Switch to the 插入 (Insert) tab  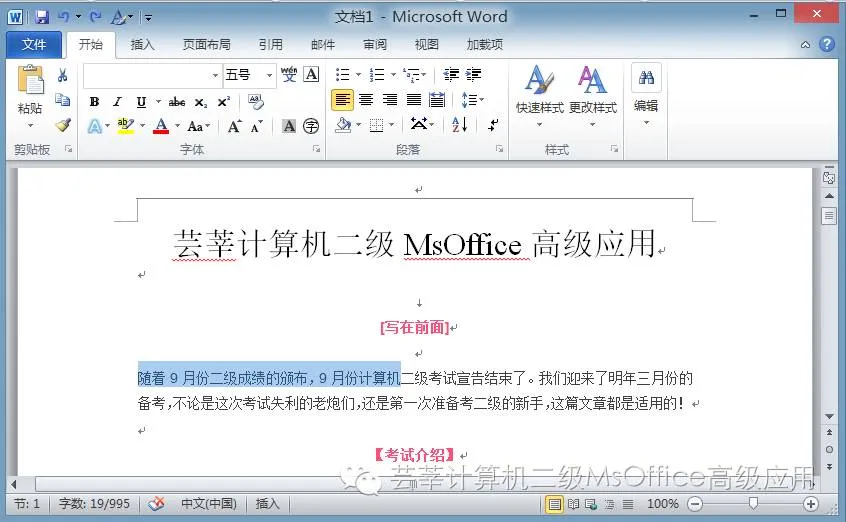coord(142,44)
